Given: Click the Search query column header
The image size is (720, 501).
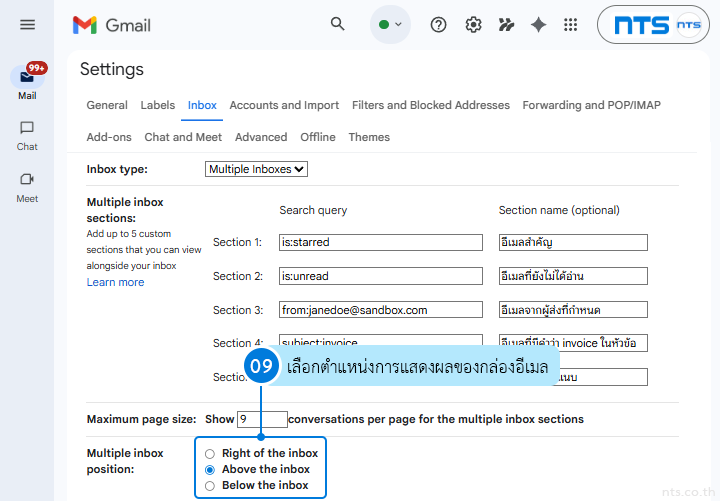Looking at the screenshot, I should click(313, 210).
